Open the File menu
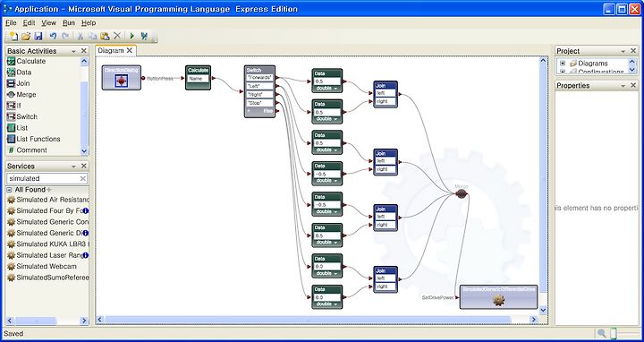644x342 pixels. click(x=11, y=23)
